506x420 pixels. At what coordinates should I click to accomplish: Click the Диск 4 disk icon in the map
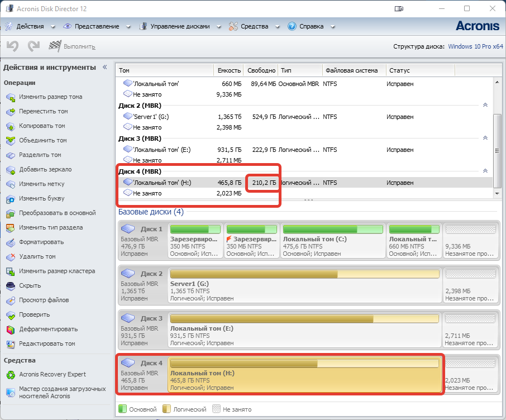pos(128,363)
